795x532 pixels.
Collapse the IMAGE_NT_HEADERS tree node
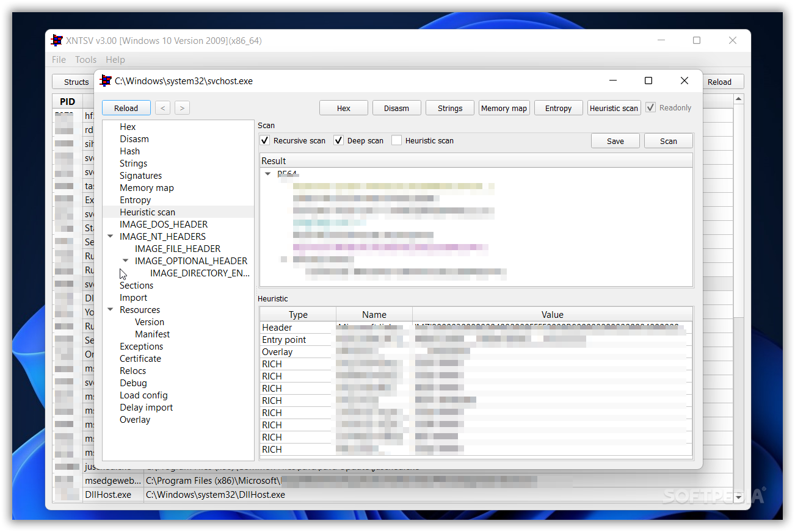point(111,236)
